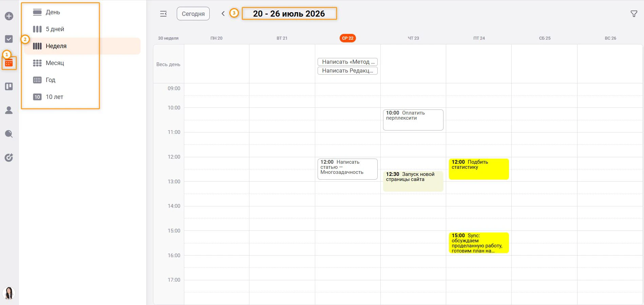Viewport: 644px width, 305px height.
Task: Click the ПН 20 day header
Action: pos(216,38)
